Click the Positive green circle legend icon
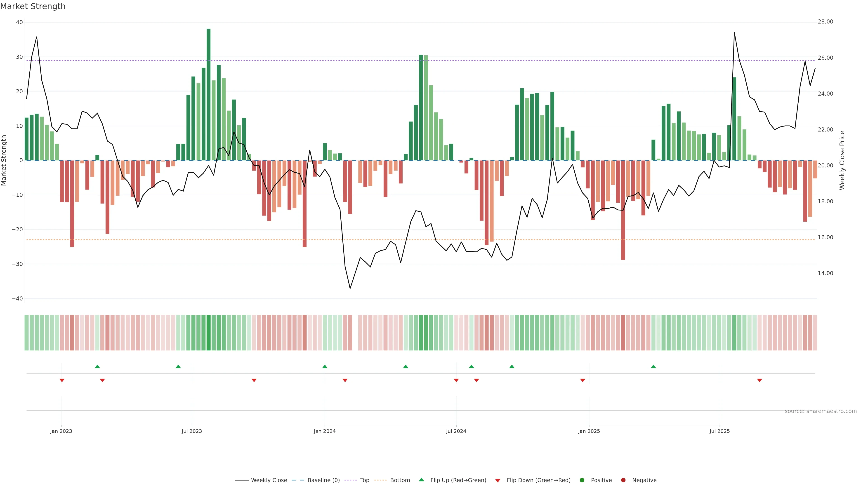The image size is (868, 488). click(582, 480)
